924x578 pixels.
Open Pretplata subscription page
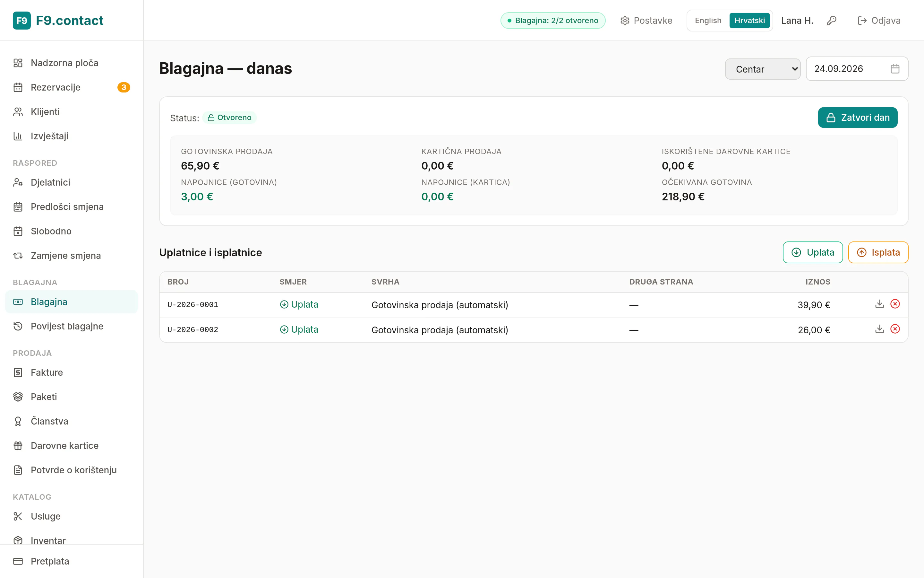[72, 562]
